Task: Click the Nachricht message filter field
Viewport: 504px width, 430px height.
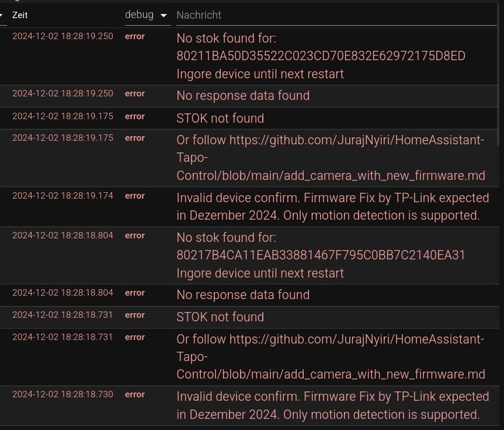Action: 336,15
